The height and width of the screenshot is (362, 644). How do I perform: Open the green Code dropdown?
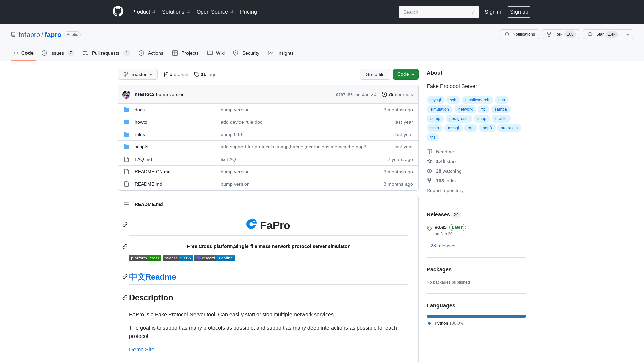pos(406,74)
